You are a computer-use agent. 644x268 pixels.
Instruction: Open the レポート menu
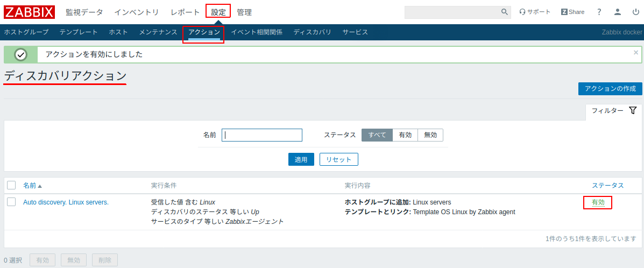185,12
